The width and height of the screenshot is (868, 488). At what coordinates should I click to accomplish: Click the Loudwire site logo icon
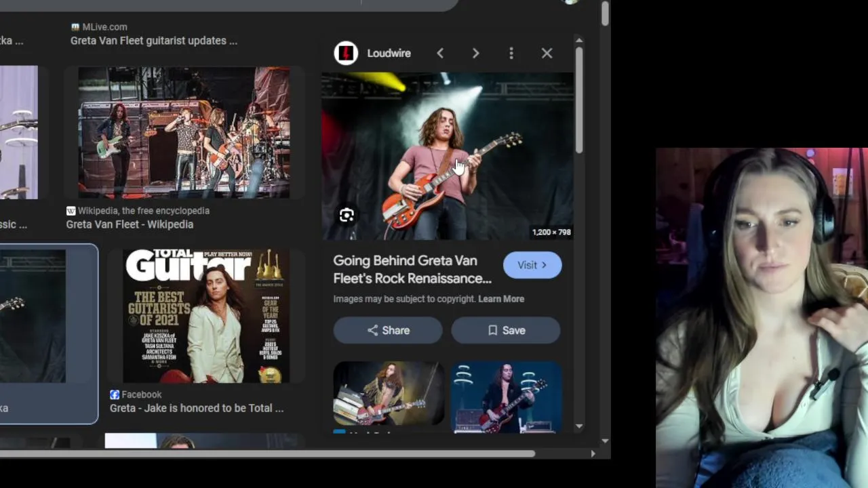(346, 53)
